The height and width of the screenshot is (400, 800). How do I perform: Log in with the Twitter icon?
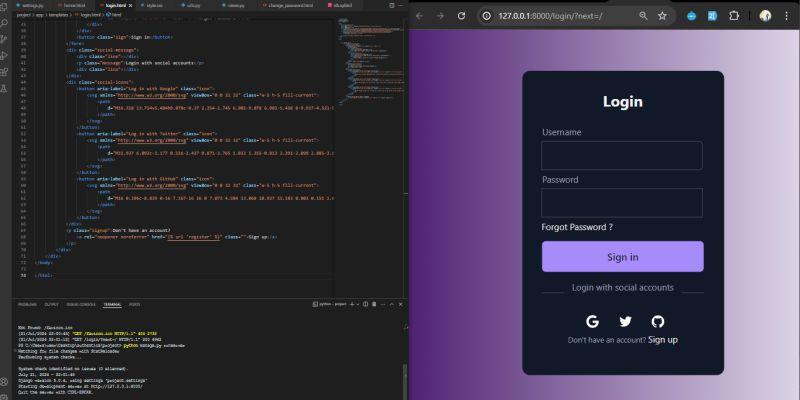(625, 321)
